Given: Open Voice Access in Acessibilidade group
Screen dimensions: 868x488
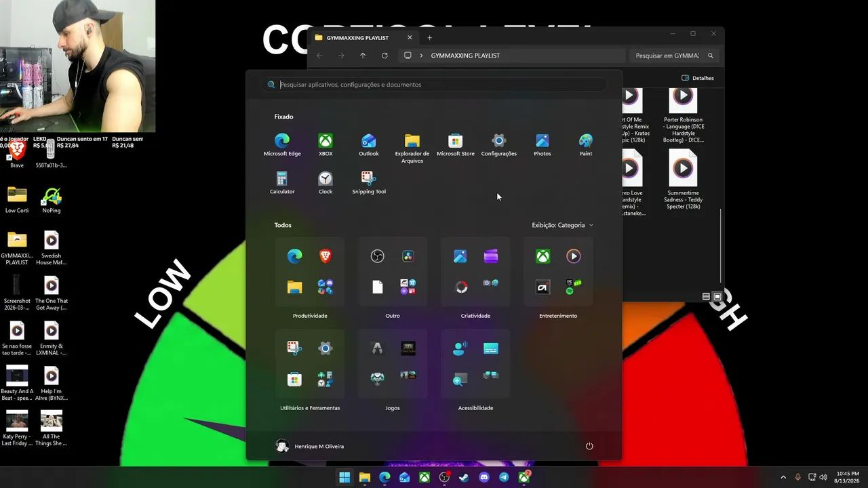Looking at the screenshot, I should click(460, 348).
